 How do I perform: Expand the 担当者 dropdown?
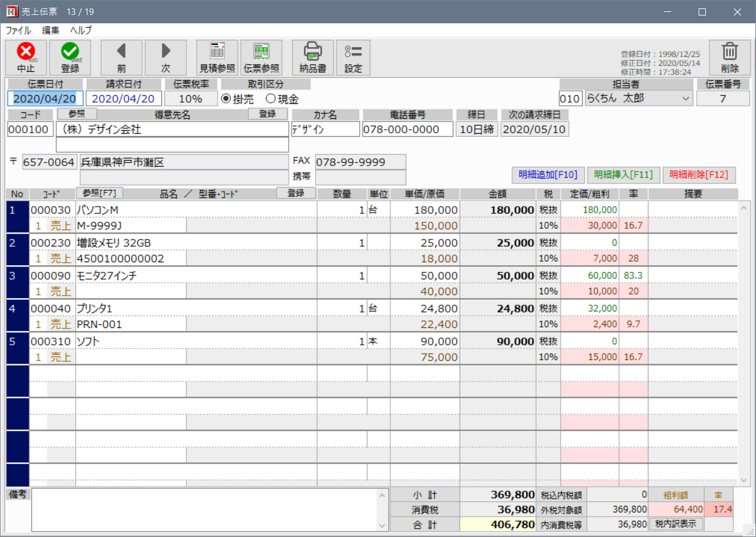[x=685, y=99]
